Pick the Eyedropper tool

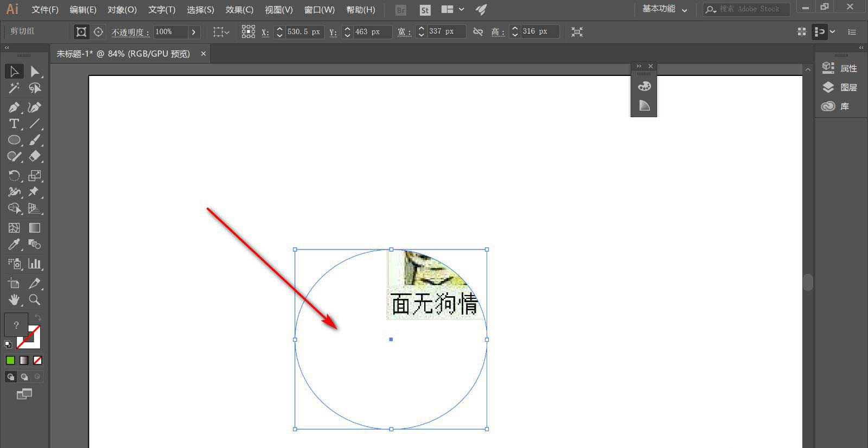[x=14, y=245]
